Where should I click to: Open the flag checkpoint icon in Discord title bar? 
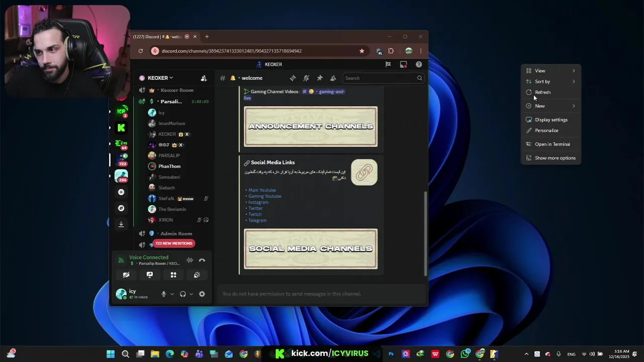[388, 64]
